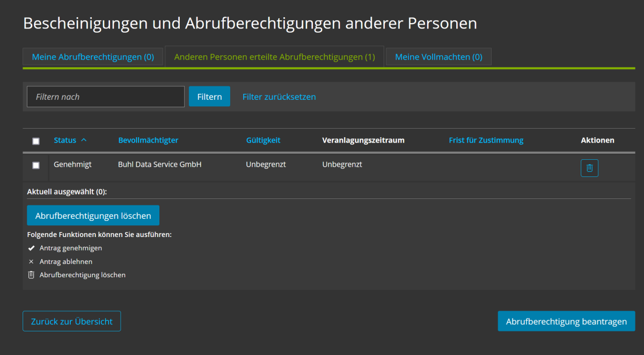
Task: Click Abrufberechtigung beantragen button
Action: click(566, 321)
